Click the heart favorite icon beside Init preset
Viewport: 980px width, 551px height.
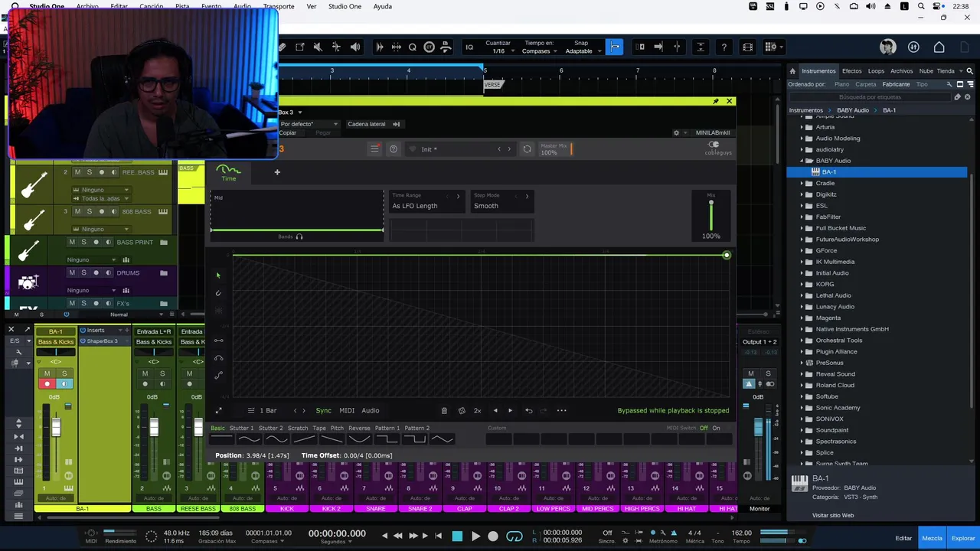click(413, 149)
